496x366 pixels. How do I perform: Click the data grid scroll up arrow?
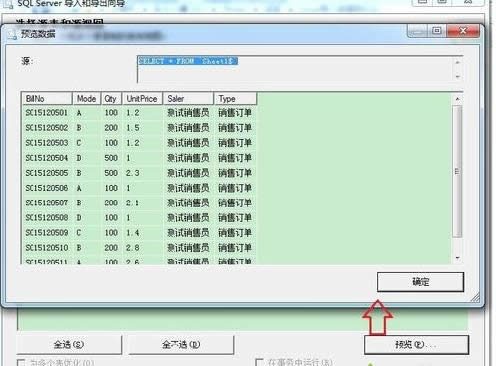[457, 99]
